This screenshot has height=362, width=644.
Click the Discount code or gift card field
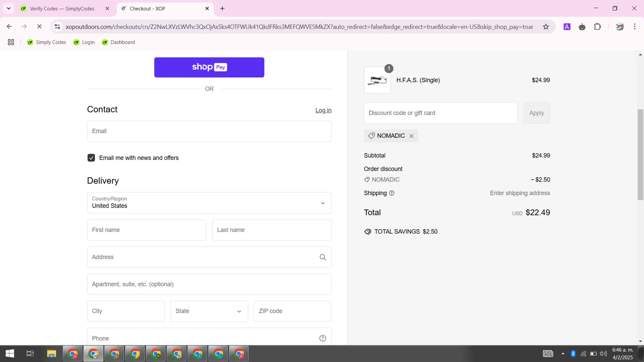pyautogui.click(x=440, y=113)
